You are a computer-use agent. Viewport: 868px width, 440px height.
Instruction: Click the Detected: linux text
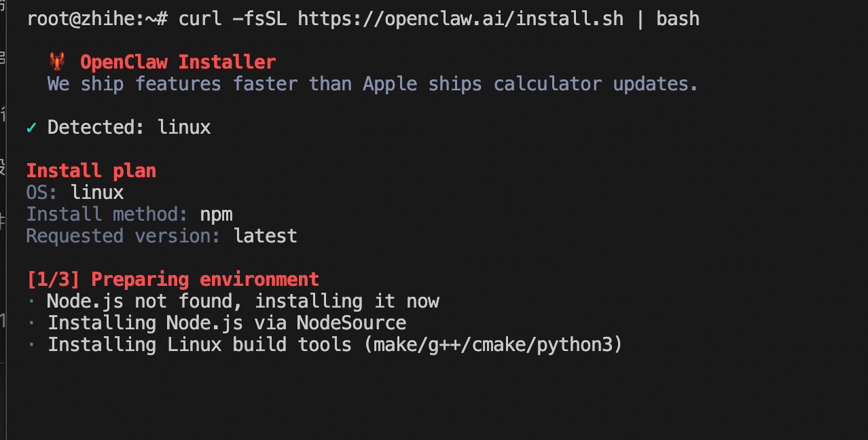pos(129,127)
